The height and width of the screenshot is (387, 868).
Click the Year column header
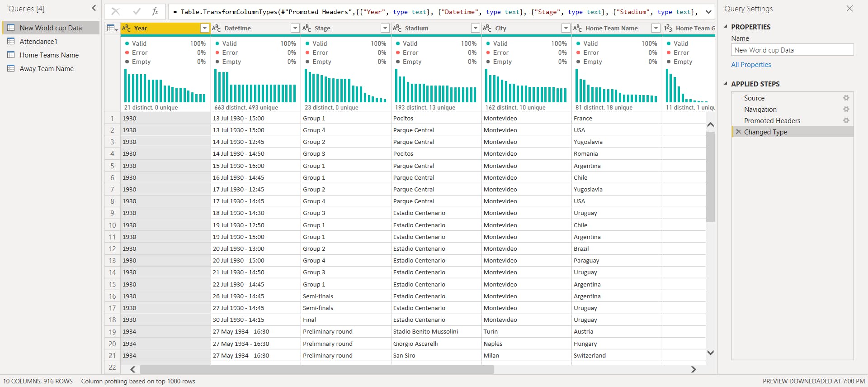(x=165, y=28)
